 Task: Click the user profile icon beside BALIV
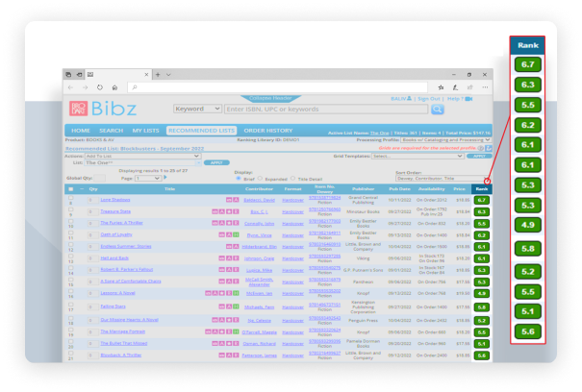pyautogui.click(x=409, y=99)
